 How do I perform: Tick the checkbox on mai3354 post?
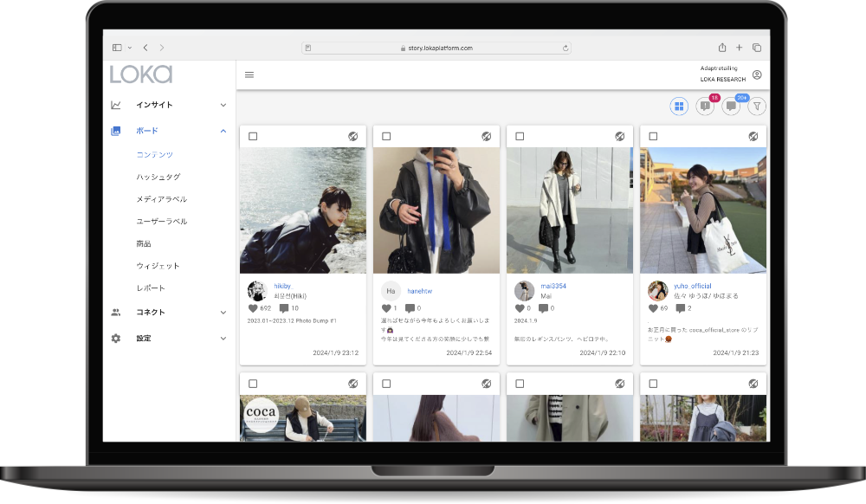click(520, 137)
